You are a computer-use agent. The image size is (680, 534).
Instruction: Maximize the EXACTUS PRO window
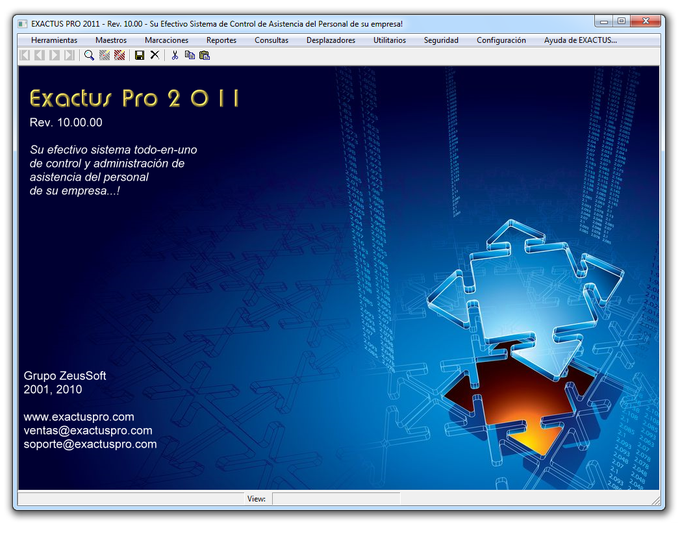(x=621, y=21)
